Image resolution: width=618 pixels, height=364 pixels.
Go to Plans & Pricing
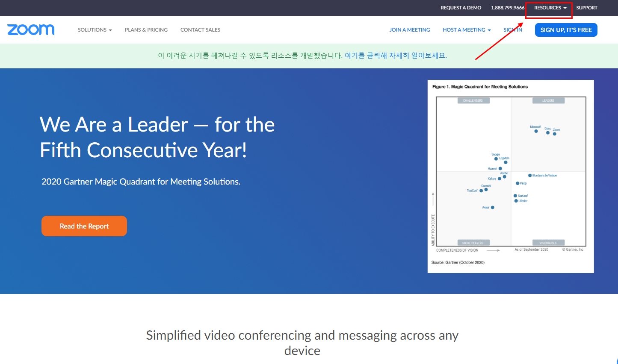coord(146,30)
